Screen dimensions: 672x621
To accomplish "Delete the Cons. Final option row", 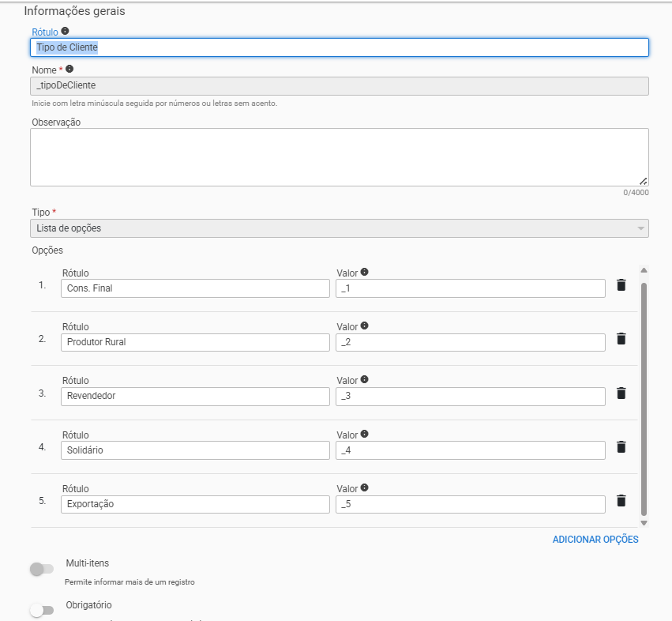I will [x=621, y=285].
